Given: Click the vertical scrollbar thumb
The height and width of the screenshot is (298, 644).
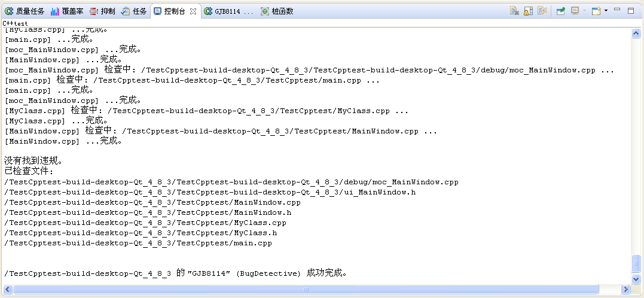Looking at the screenshot, I should coord(636,263).
